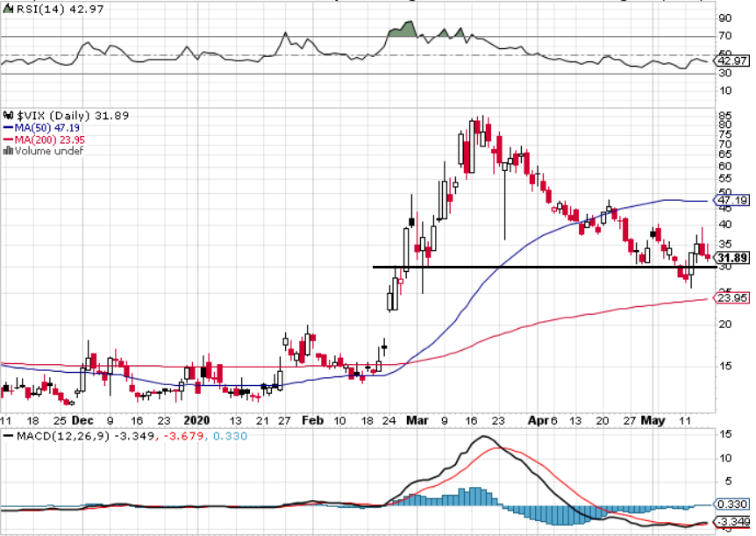
Task: Click the -3.349 tag on the MACD right axis
Action: click(x=732, y=523)
